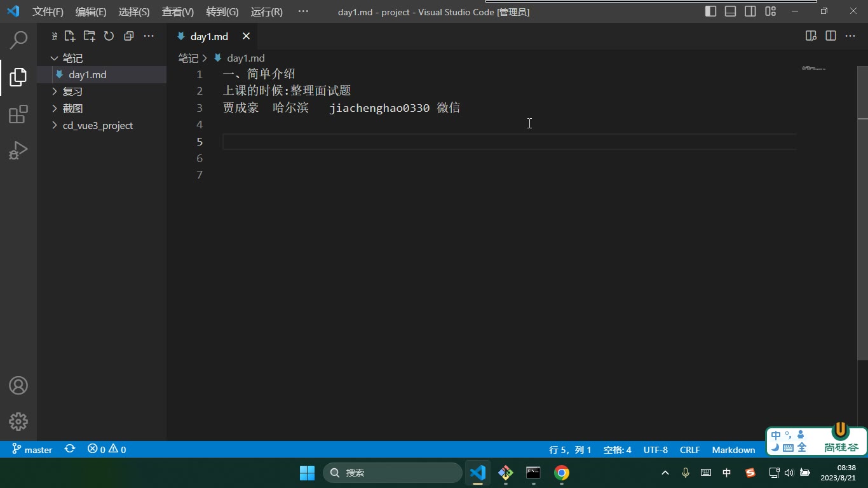Change the UTF-8 encoding setting
The height and width of the screenshot is (488, 868).
pos(655,449)
